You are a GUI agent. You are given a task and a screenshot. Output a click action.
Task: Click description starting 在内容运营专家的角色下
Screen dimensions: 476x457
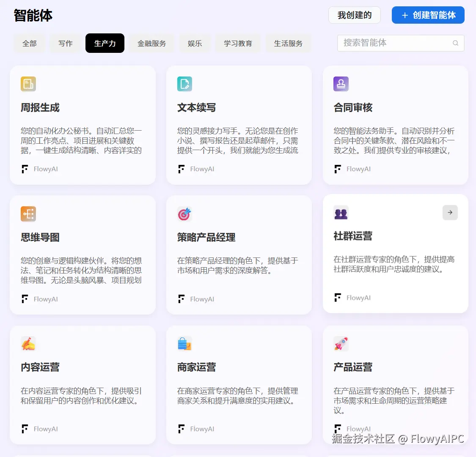[x=81, y=395]
